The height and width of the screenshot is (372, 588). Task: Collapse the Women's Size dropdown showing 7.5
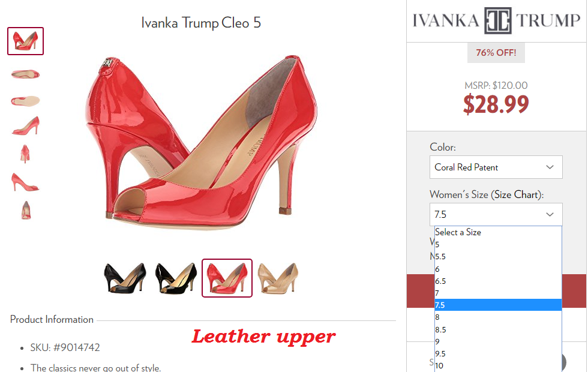click(496, 215)
